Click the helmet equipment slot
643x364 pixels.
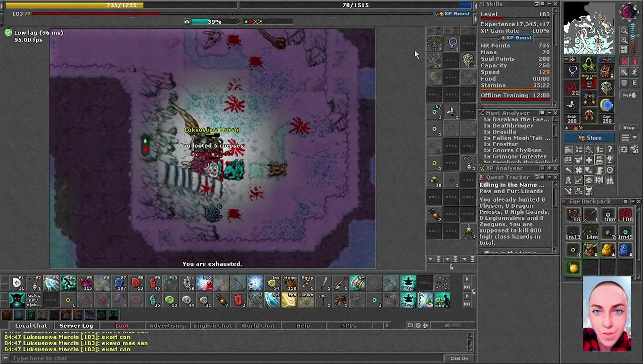pyautogui.click(x=589, y=64)
